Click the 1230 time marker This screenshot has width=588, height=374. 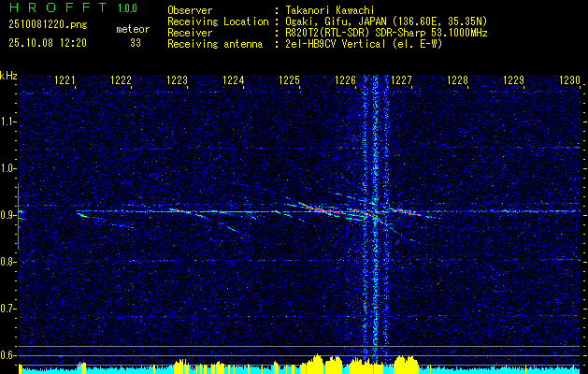569,80
